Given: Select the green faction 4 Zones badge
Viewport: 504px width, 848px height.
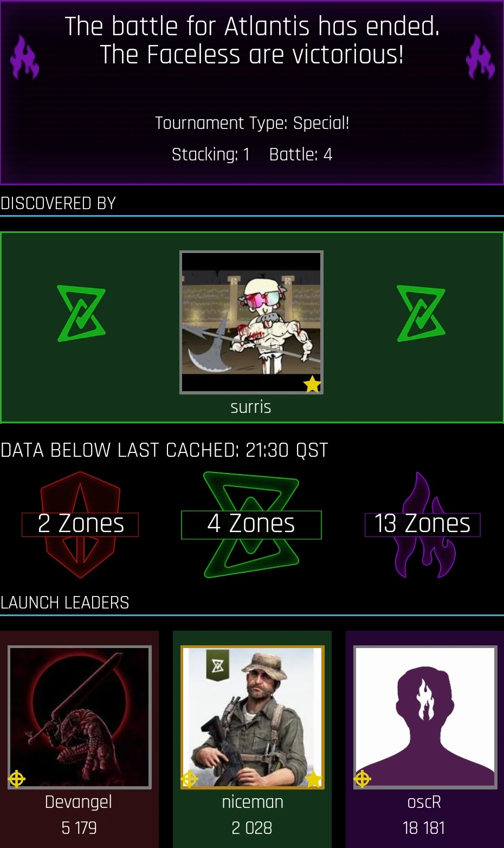Looking at the screenshot, I should pos(251,525).
